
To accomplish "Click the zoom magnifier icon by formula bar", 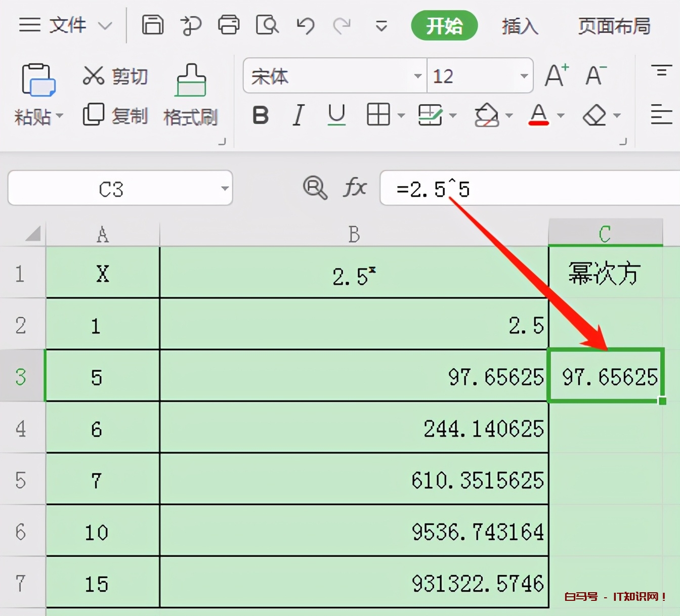I will pos(315,188).
